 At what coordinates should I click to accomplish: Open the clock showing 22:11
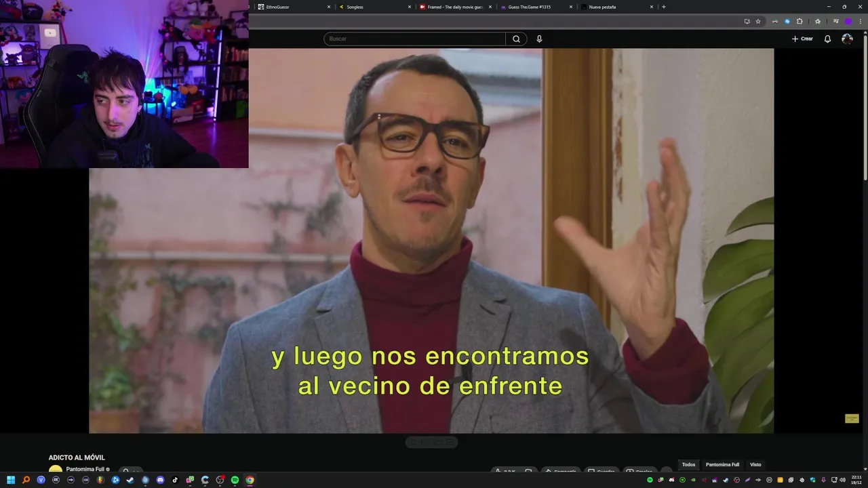pos(856,480)
